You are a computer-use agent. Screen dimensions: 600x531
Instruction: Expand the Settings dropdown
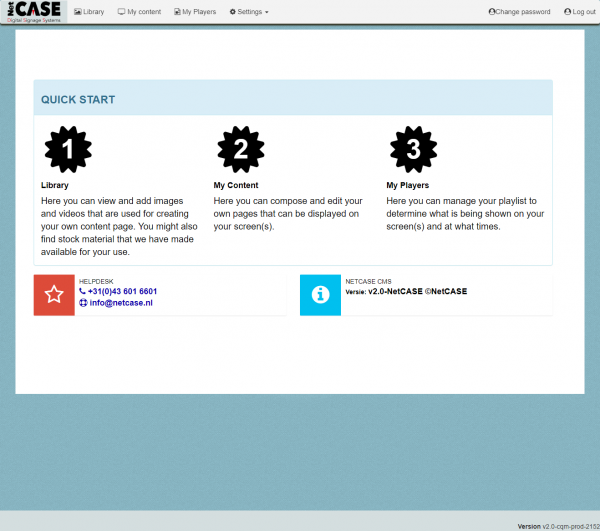coord(249,12)
